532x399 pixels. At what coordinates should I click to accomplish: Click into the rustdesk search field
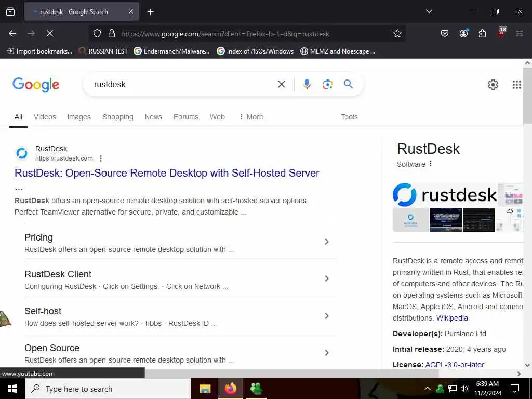tap(183, 85)
